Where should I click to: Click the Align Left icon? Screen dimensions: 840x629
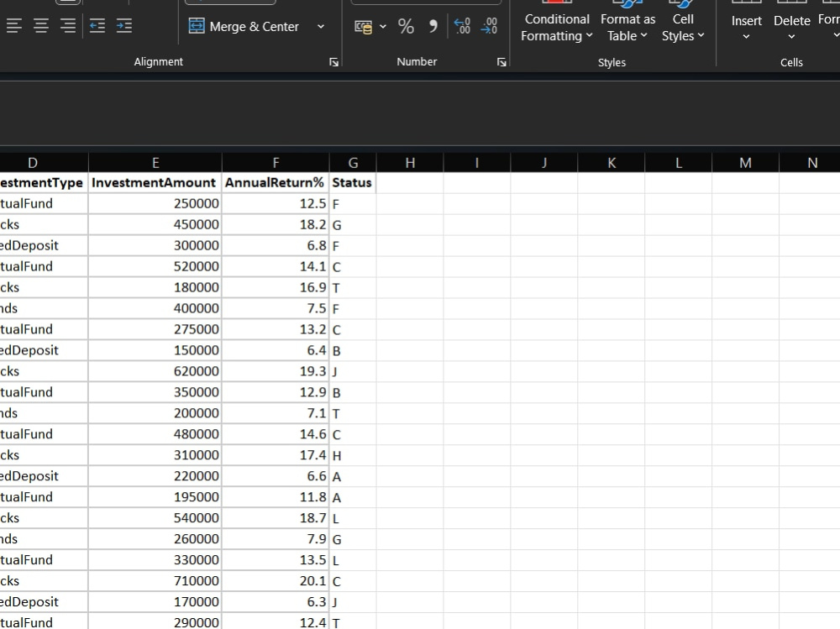[14, 26]
